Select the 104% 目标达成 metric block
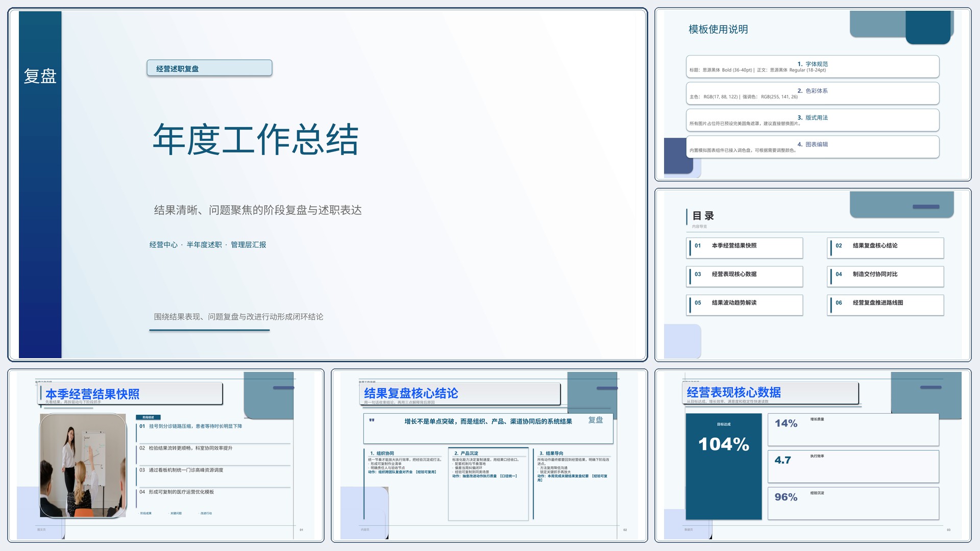The height and width of the screenshot is (551, 980). (724, 467)
